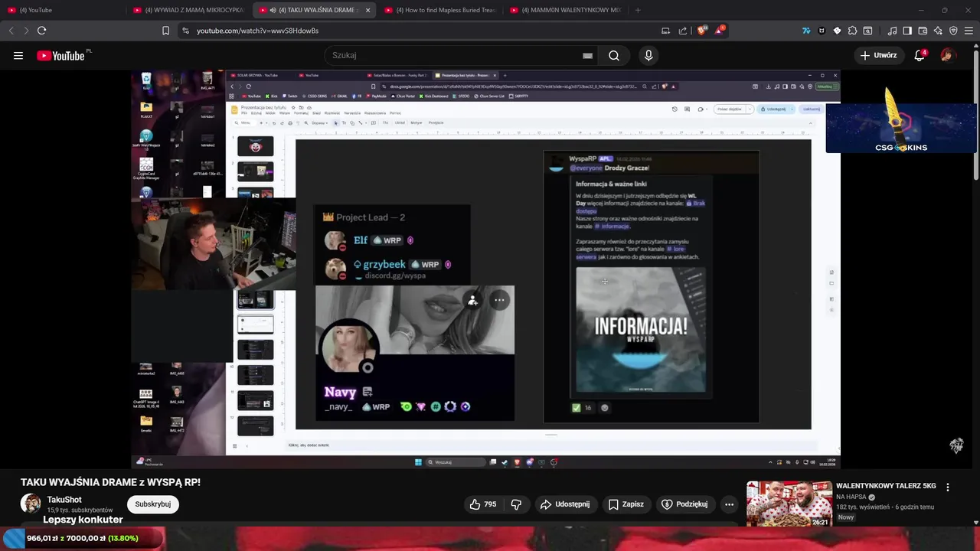Click the white tag extension icon

point(837,31)
